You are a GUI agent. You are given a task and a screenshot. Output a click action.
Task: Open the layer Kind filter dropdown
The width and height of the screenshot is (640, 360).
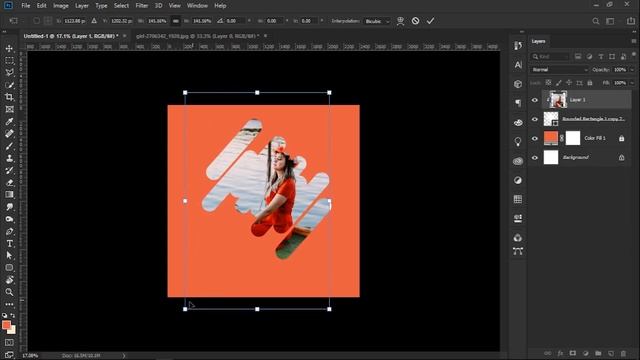[550, 56]
